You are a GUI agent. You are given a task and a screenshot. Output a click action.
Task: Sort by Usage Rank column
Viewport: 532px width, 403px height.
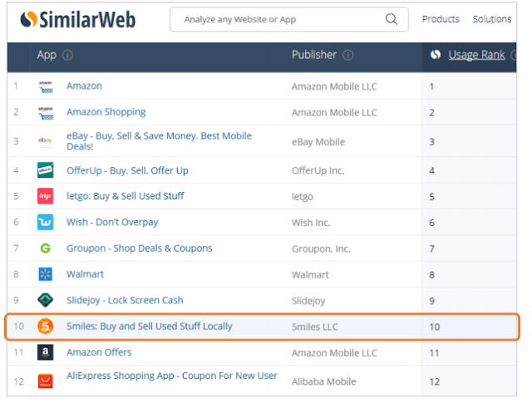tap(476, 55)
